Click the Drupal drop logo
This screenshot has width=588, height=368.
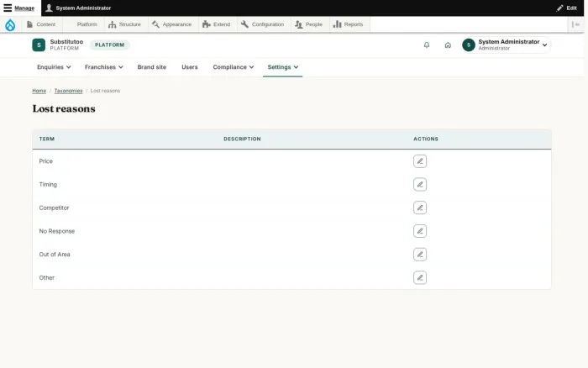point(10,24)
